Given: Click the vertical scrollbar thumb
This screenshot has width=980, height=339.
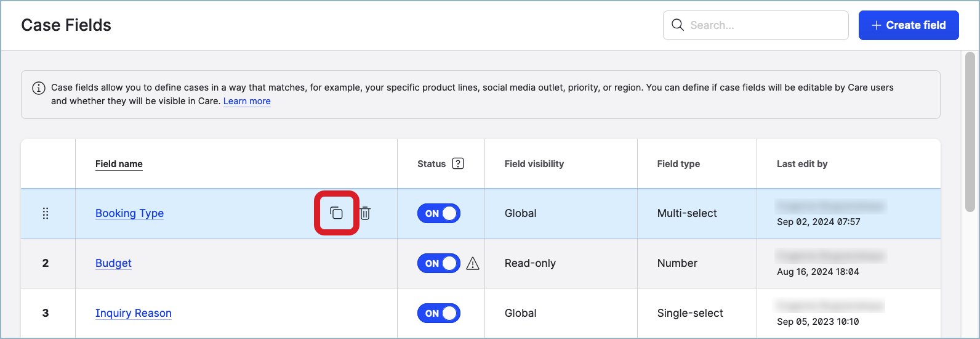Looking at the screenshot, I should [970, 132].
